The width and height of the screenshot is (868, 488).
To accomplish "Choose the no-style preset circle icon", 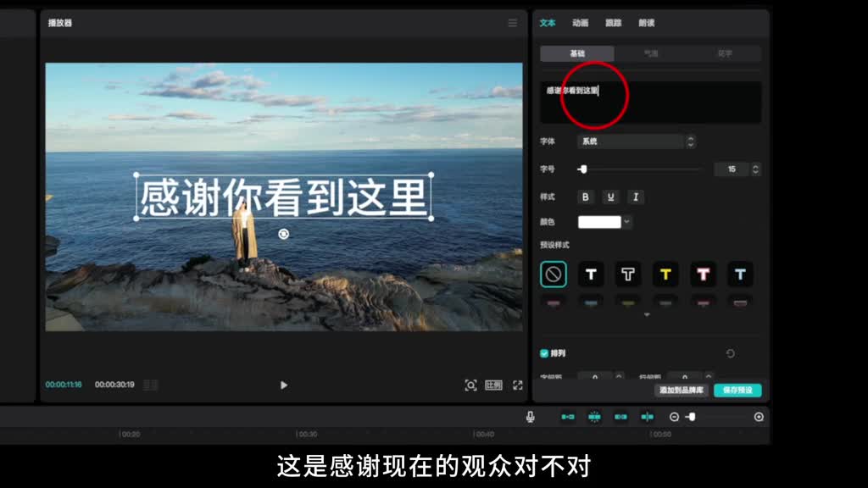I will [554, 274].
